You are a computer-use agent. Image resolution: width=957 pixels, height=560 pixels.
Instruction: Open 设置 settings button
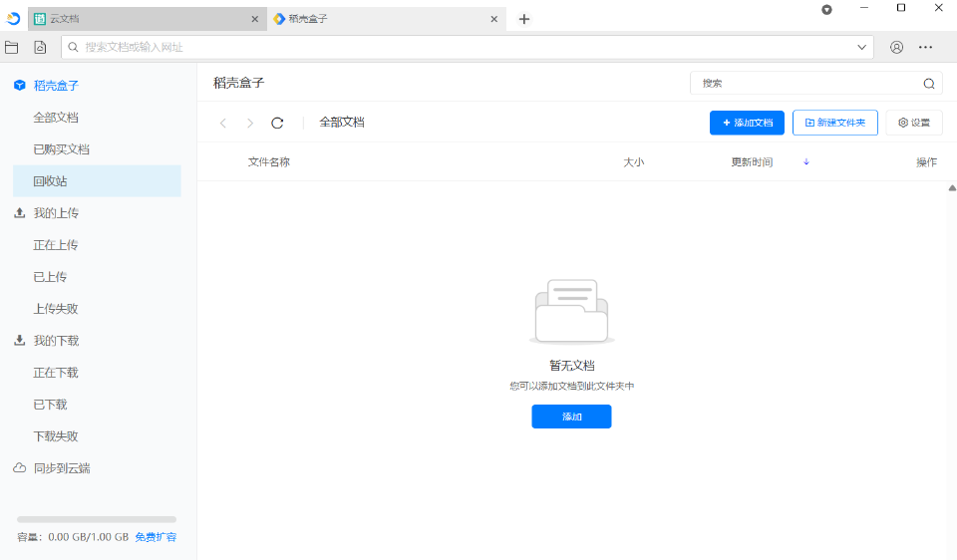914,123
